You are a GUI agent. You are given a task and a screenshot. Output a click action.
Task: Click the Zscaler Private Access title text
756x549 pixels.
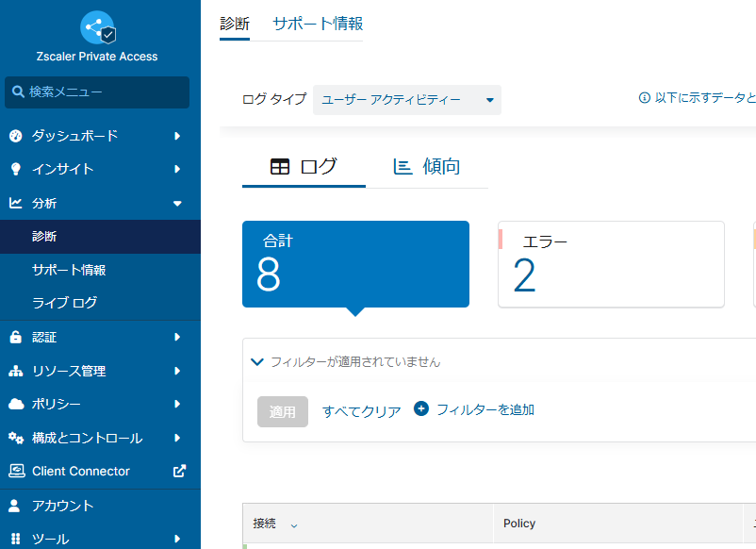[x=97, y=57]
